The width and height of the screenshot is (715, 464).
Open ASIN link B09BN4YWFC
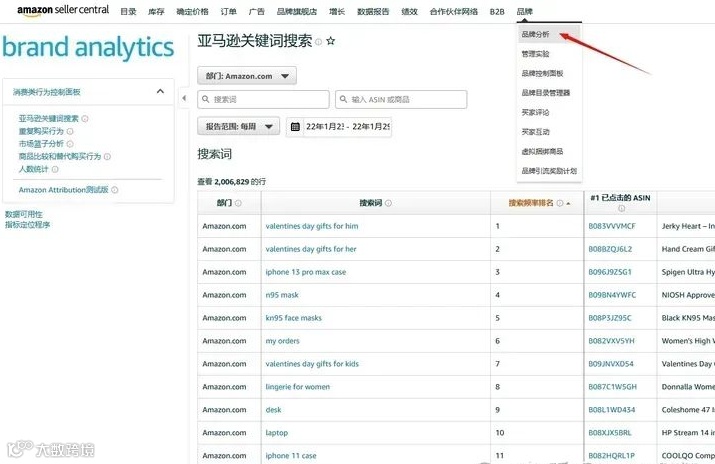pos(612,295)
